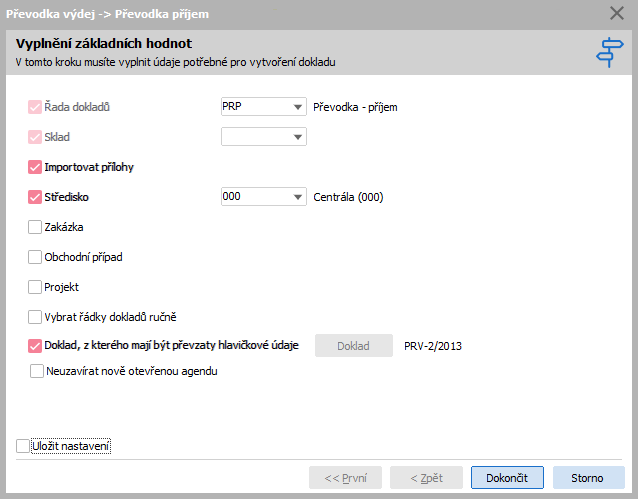Click inside the Sklad input field

click(x=256, y=137)
